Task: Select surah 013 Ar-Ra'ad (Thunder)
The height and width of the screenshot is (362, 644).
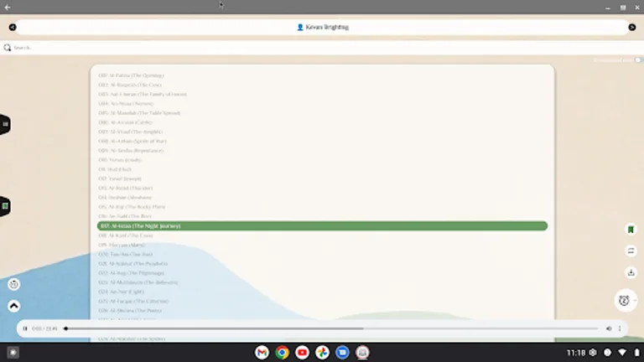Action: click(125, 188)
